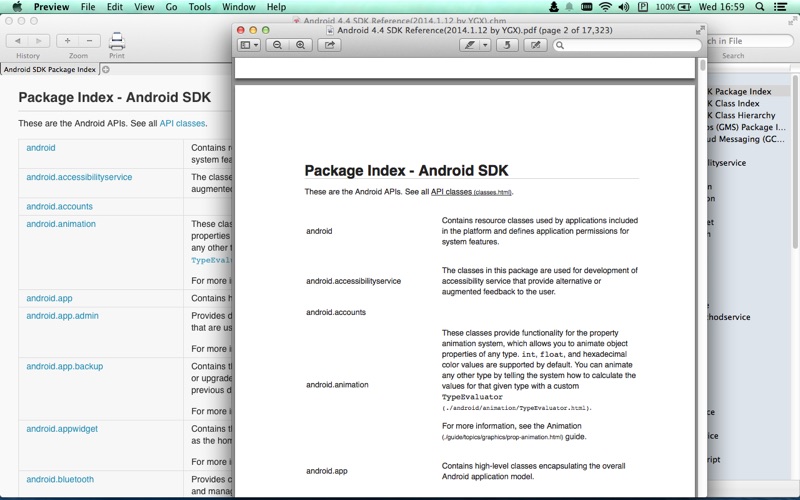Open Notification Center list icon in the menu bar

[780, 7]
